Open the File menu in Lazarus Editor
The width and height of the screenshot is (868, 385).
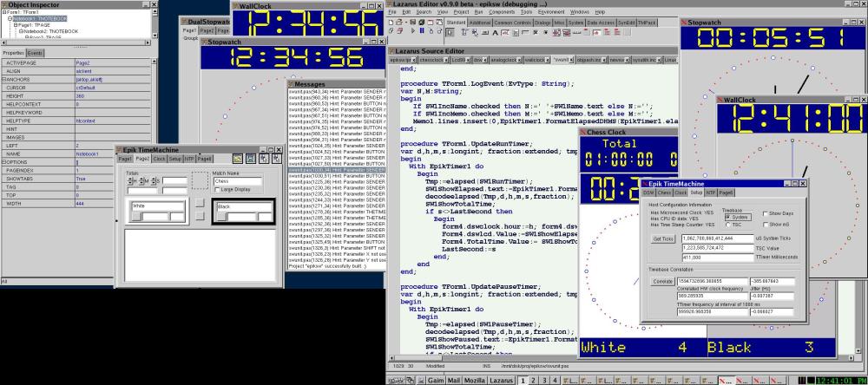[x=392, y=11]
